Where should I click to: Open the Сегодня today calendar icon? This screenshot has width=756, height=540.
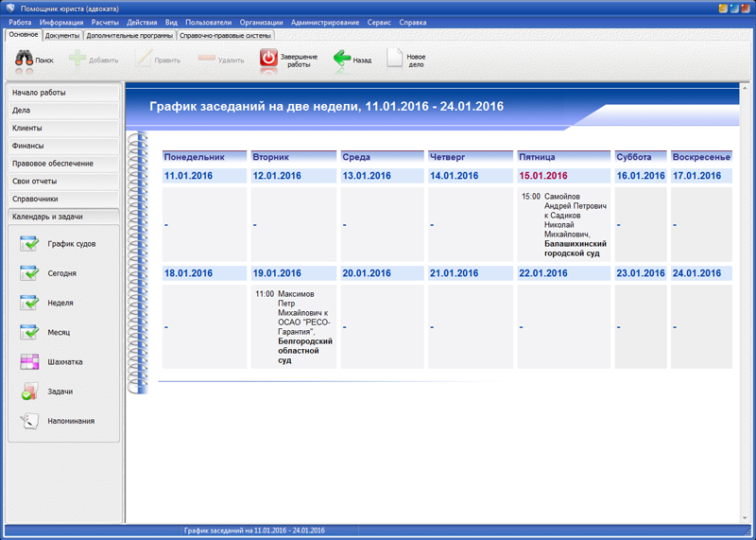[29, 273]
